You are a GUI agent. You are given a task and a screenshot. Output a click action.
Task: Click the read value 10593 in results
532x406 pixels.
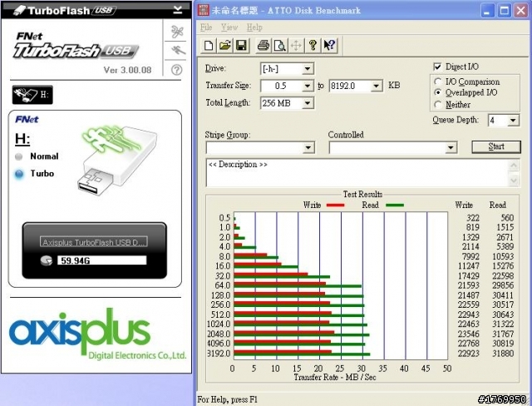(x=503, y=256)
